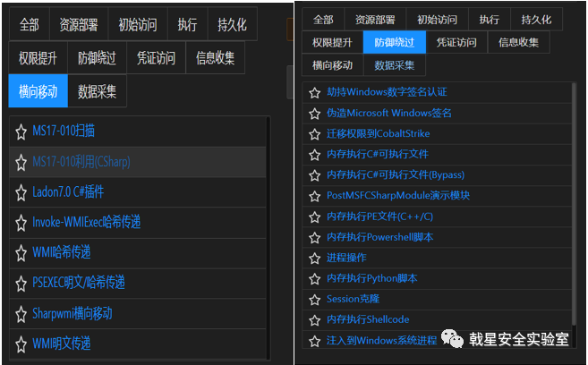
Task: Switch to 权限提升 tab in right panel
Action: click(333, 42)
